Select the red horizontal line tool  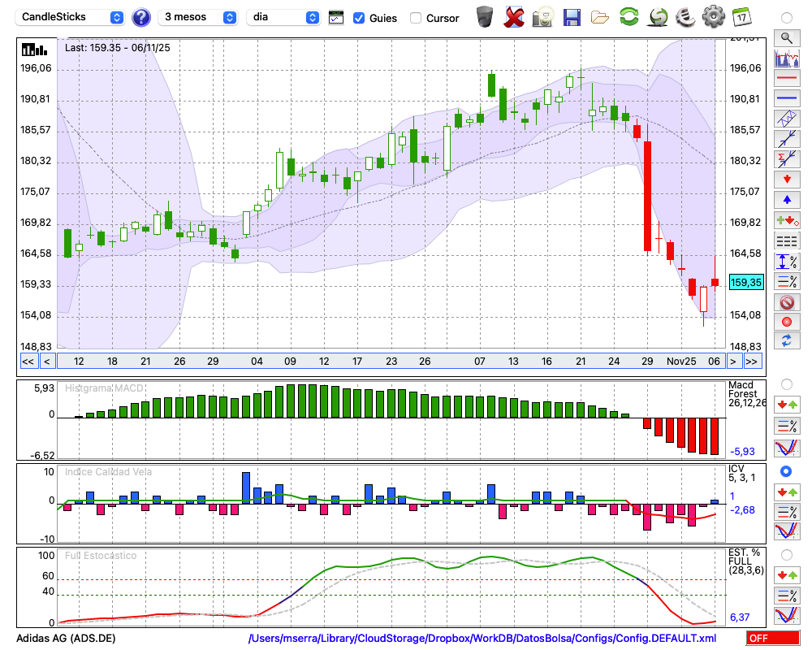pyautogui.click(x=787, y=78)
